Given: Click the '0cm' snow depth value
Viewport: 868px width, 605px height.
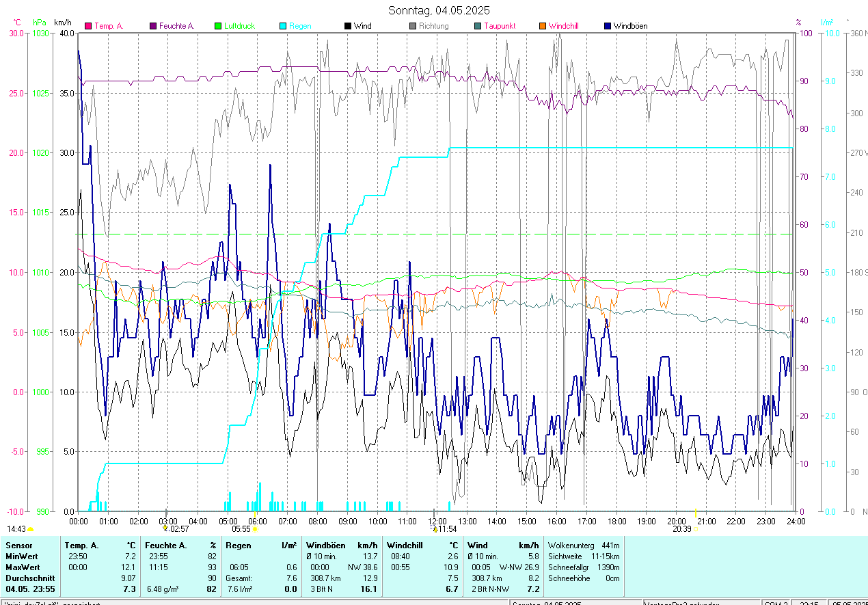Looking at the screenshot, I should pos(613,578).
